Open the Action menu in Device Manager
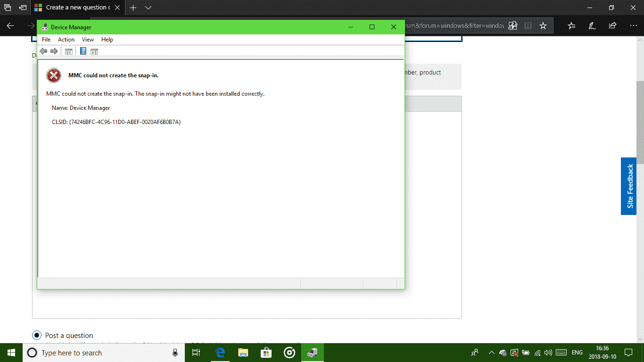Viewport: 644px width, 362px height. pos(66,40)
